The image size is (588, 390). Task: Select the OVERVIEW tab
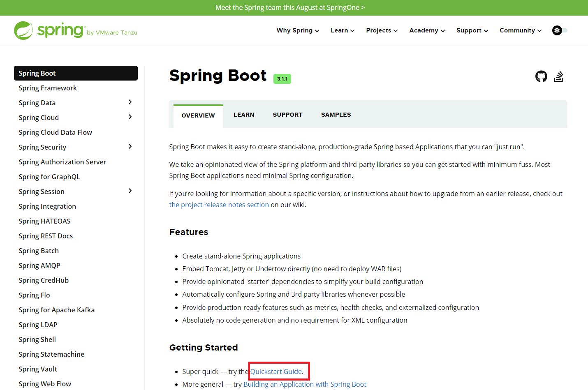(198, 116)
